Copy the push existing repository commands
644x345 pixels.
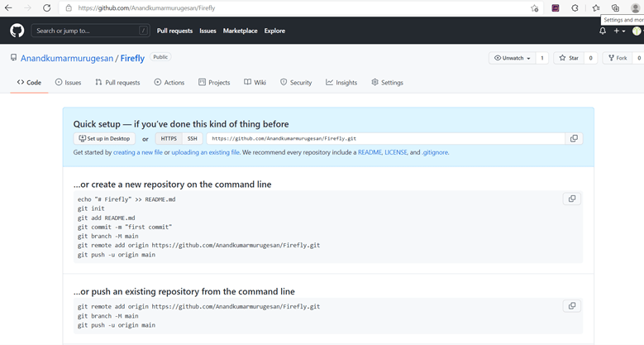coord(572,306)
